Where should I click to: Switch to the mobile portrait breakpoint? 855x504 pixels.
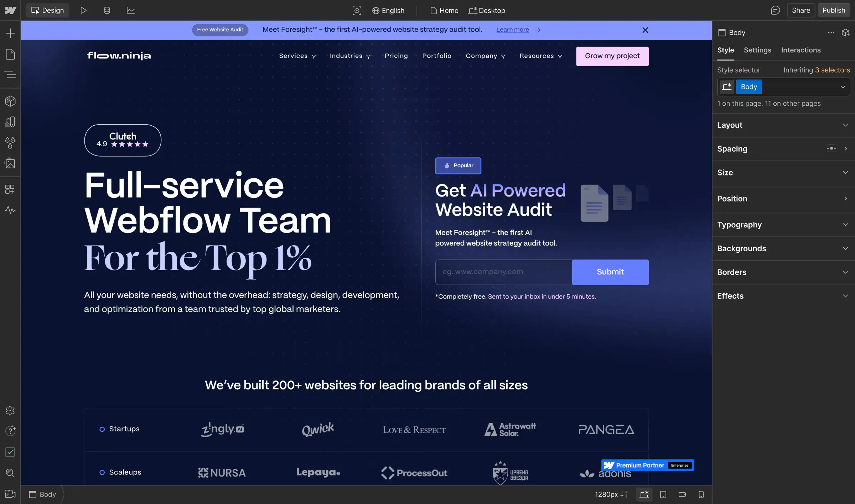(701, 494)
